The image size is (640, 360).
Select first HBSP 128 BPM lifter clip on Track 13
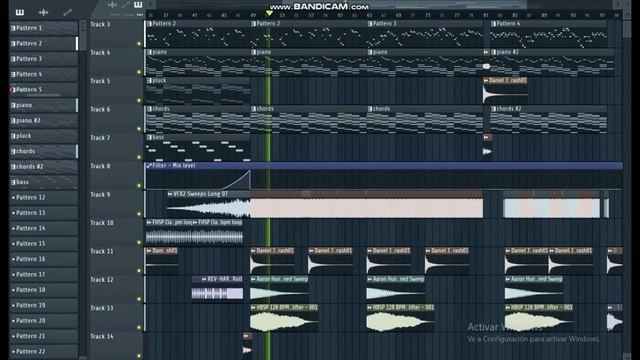pyautogui.click(x=284, y=318)
